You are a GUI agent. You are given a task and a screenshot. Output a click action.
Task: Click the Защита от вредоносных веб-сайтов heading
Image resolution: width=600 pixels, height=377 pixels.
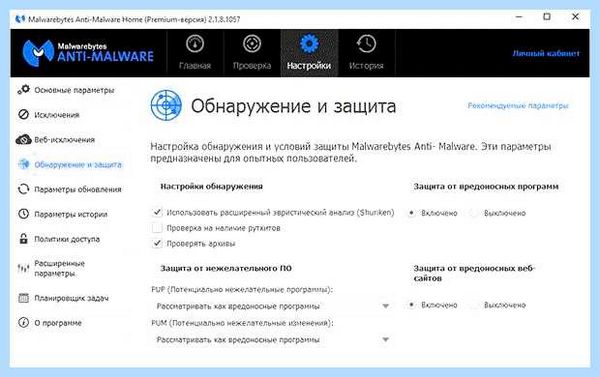[474, 273]
